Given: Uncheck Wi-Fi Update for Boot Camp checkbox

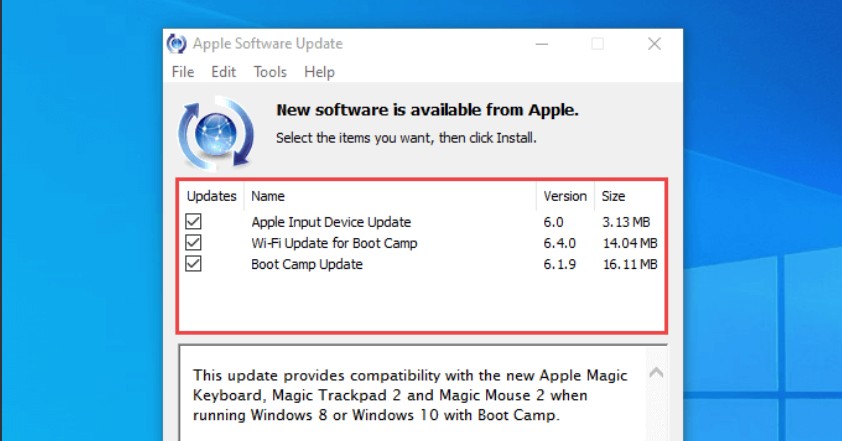Looking at the screenshot, I should click(x=194, y=243).
